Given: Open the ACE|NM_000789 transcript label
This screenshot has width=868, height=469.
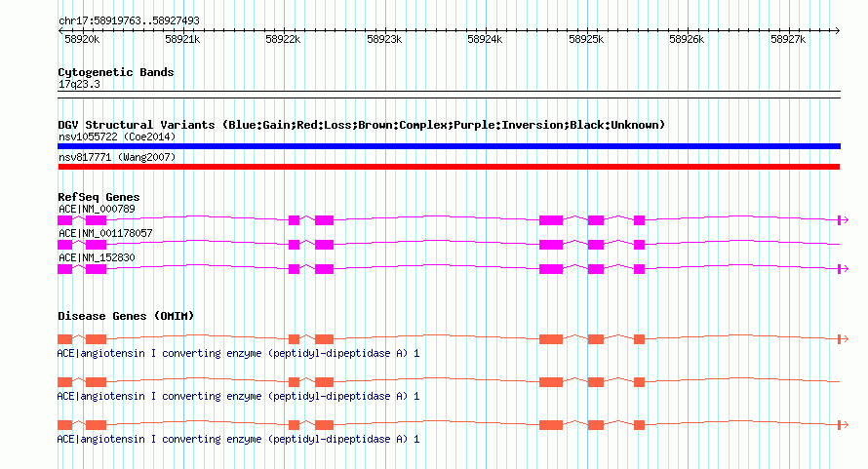Looking at the screenshot, I should click(x=97, y=210).
